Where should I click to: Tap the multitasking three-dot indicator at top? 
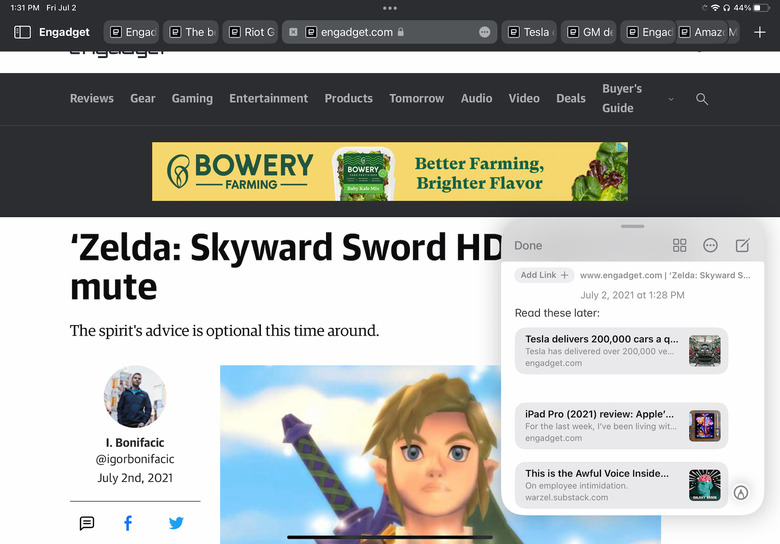click(x=390, y=8)
